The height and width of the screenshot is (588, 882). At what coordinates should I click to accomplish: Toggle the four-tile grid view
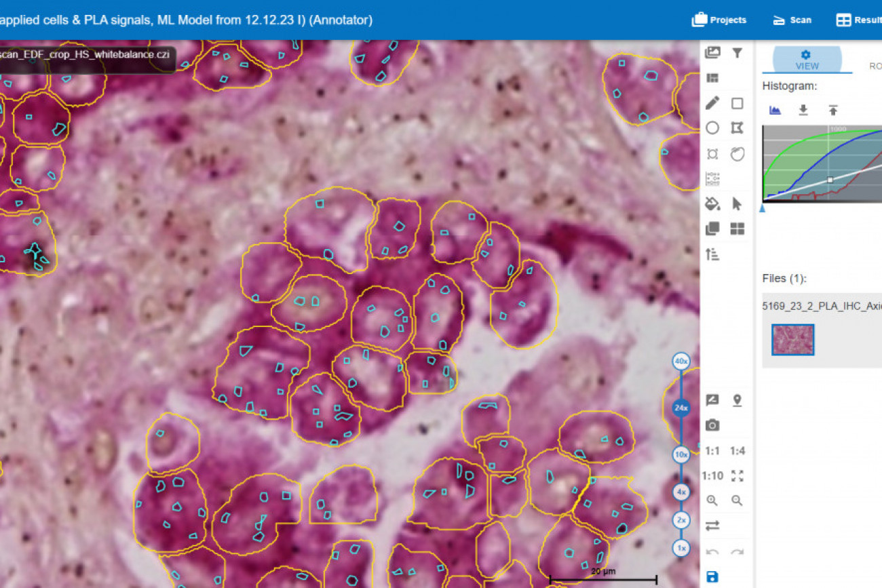tap(737, 229)
